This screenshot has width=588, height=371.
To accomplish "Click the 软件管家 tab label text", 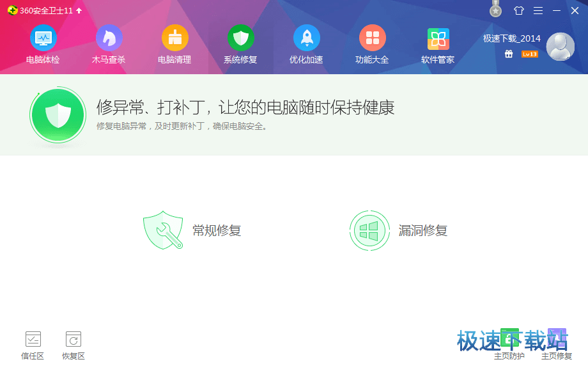I will coord(438,59).
